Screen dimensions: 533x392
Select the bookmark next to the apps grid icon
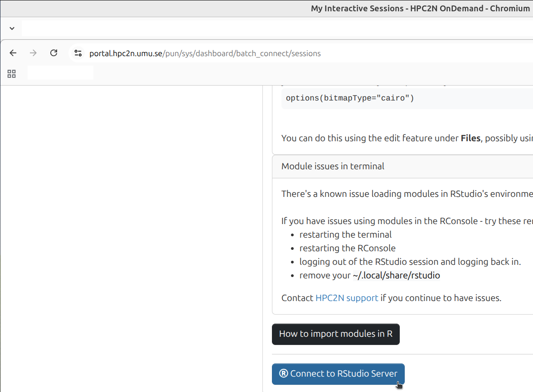(x=60, y=73)
